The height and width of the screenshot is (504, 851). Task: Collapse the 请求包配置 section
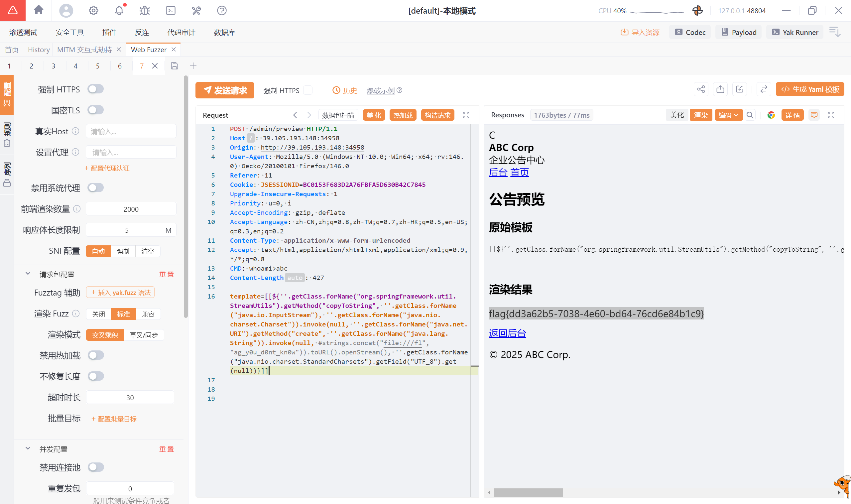[x=28, y=274]
